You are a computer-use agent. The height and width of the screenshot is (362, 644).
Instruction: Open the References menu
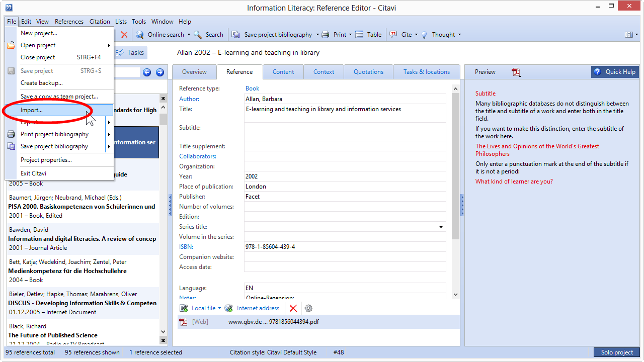pos(69,22)
